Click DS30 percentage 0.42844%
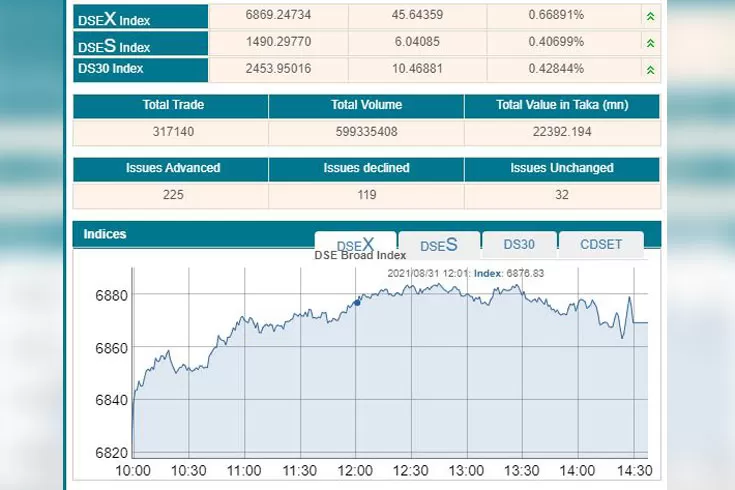 point(556,68)
